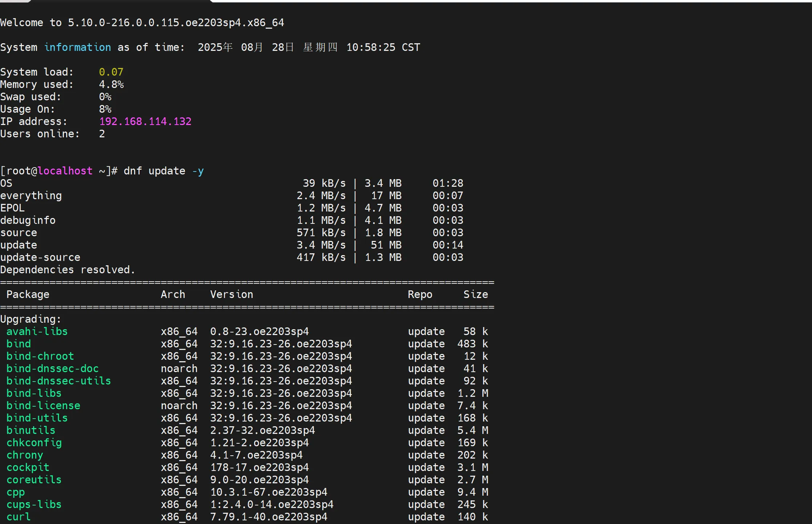Click the 'dnf update' command text

[154, 171]
